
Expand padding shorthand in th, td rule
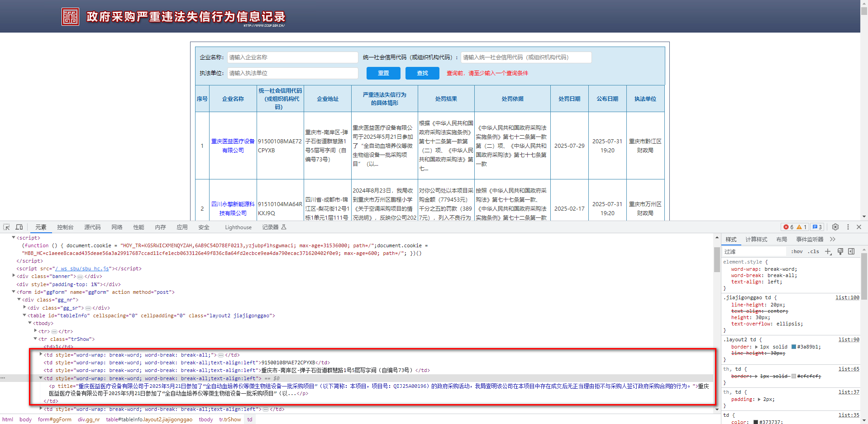click(x=760, y=399)
